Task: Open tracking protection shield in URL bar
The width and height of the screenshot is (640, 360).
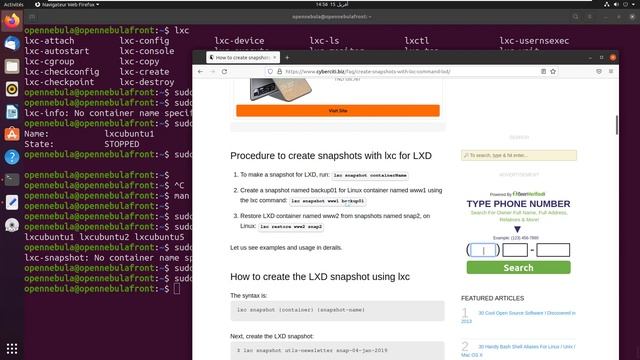Action: (x=270, y=71)
